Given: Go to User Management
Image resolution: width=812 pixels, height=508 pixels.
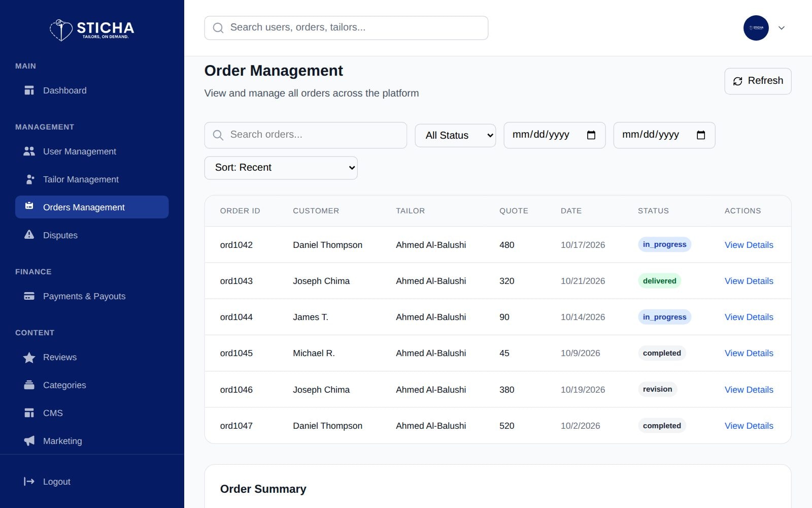Looking at the screenshot, I should click(x=92, y=151).
